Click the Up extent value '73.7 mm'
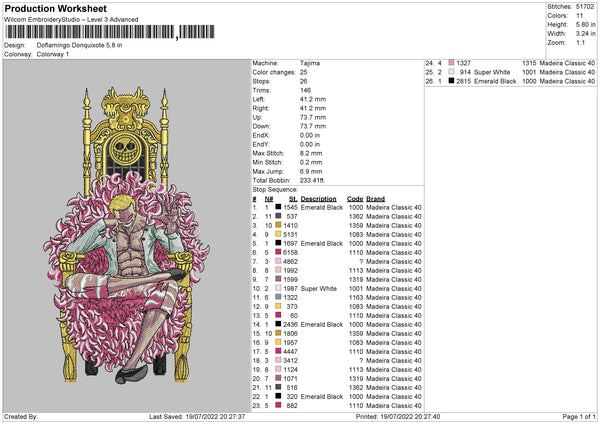Image resolution: width=600 pixels, height=424 pixels. click(x=313, y=117)
